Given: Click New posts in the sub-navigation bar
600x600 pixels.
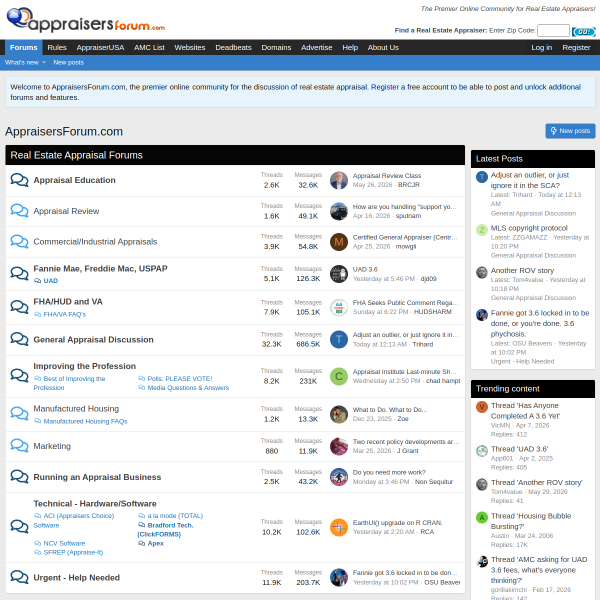Looking at the screenshot, I should (x=68, y=62).
